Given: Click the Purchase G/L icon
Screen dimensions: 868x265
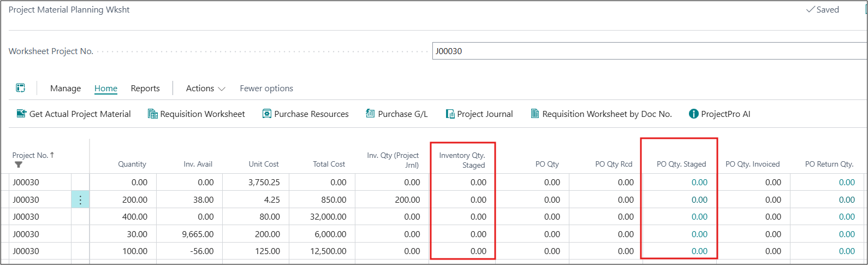Looking at the screenshot, I should (x=370, y=114).
